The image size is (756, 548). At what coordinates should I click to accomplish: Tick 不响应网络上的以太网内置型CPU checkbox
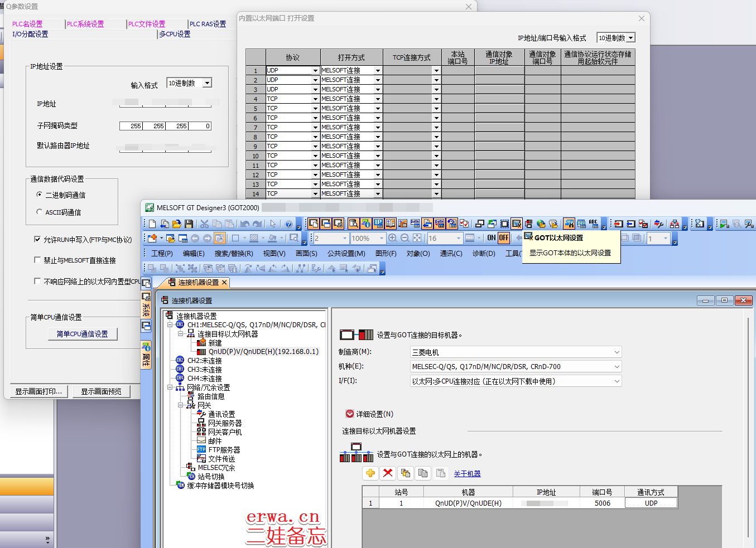37,281
